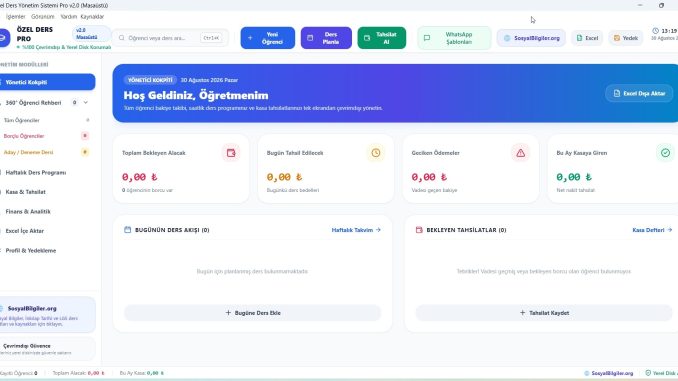This screenshot has height=381, width=678.
Task: Click the Özel Ders Pro logo icon
Action: pos(3,38)
